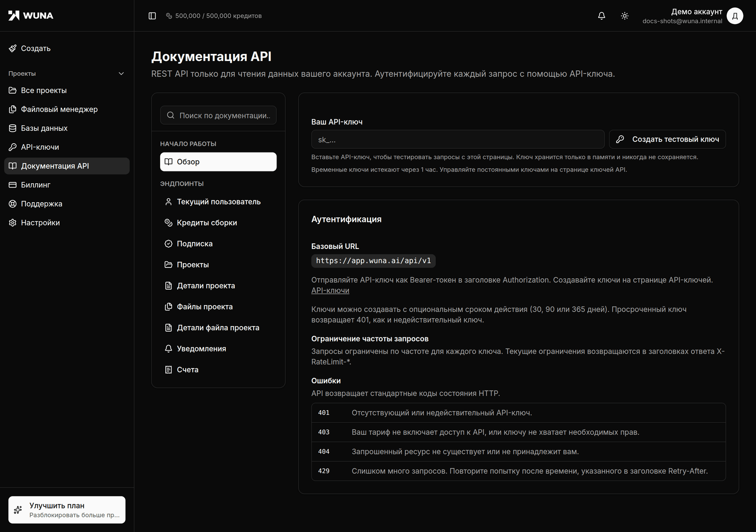Click the Upgrade plan button

point(67,510)
